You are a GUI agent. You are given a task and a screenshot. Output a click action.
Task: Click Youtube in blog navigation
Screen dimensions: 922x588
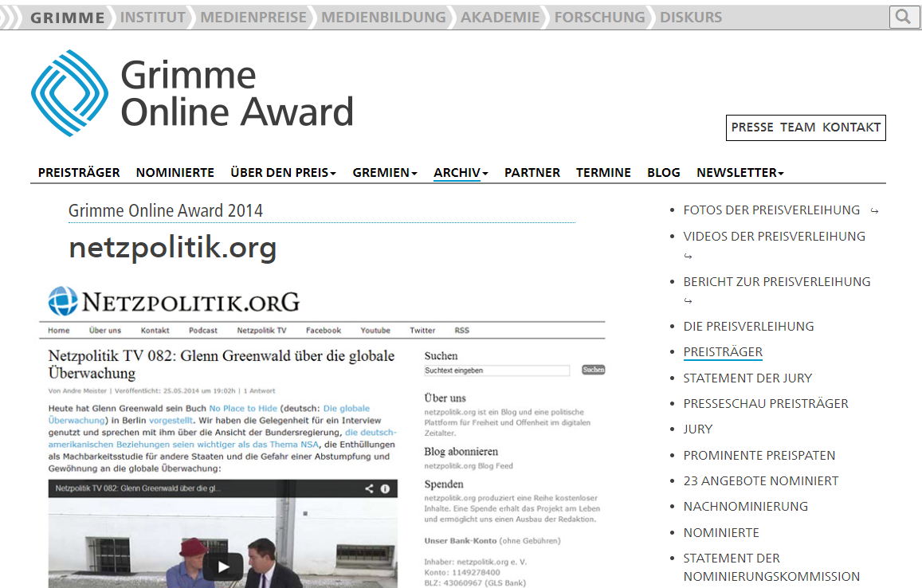[375, 331]
